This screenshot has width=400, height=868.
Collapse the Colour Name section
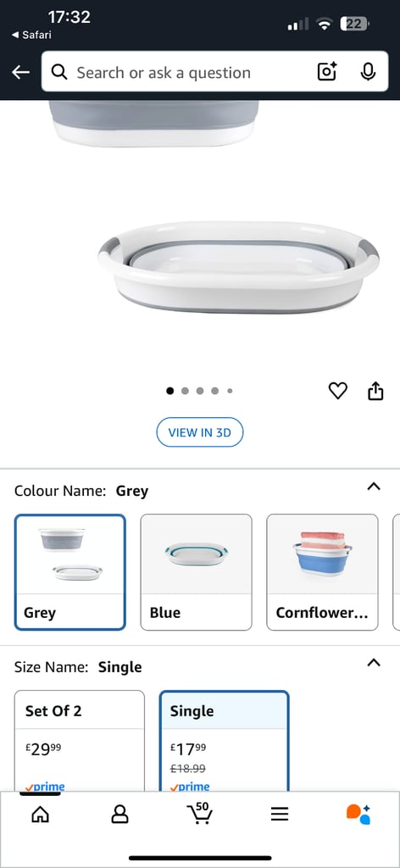coord(374,487)
